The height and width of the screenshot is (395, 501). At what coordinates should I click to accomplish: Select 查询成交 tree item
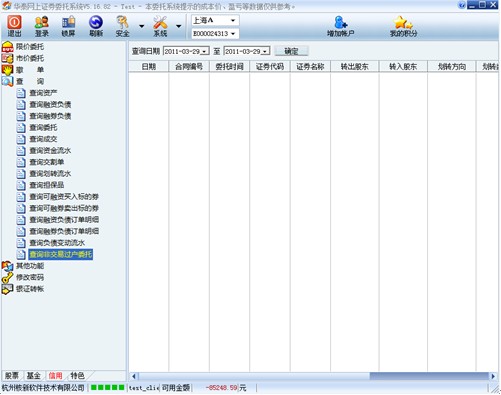pos(43,139)
